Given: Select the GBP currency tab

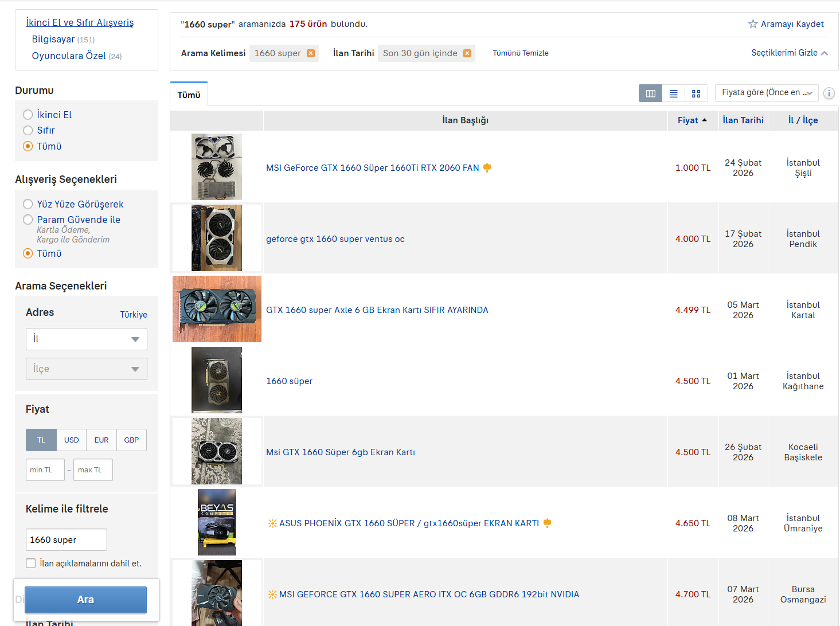Looking at the screenshot, I should tap(132, 440).
